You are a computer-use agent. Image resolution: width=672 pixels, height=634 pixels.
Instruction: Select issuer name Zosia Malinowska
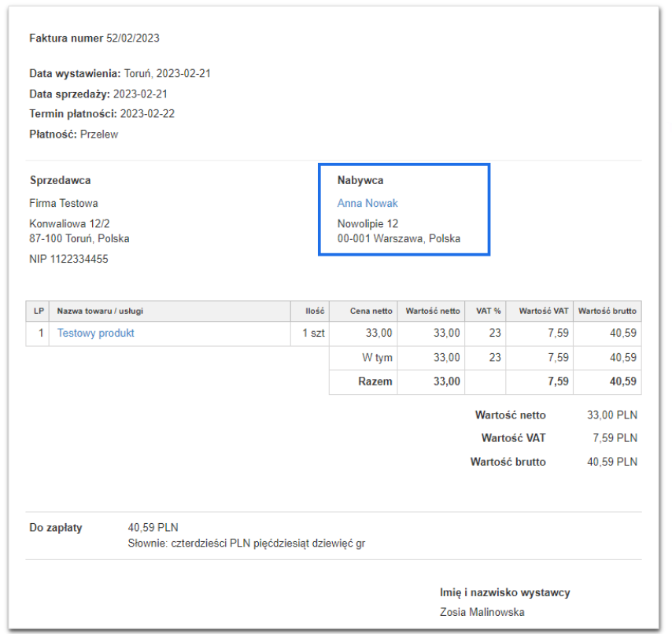[x=482, y=612]
